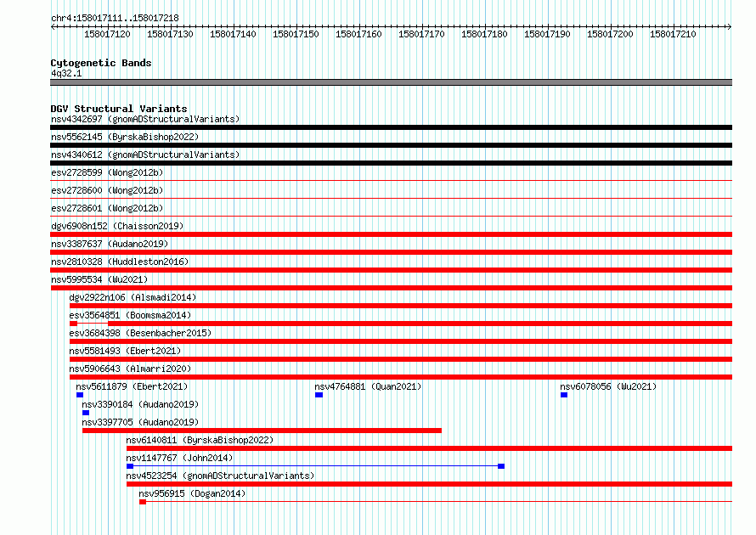The height and width of the screenshot is (535, 756).
Task: Select the nsv2810328 (Huddleston2016) label
Action: pyautogui.click(x=120, y=262)
